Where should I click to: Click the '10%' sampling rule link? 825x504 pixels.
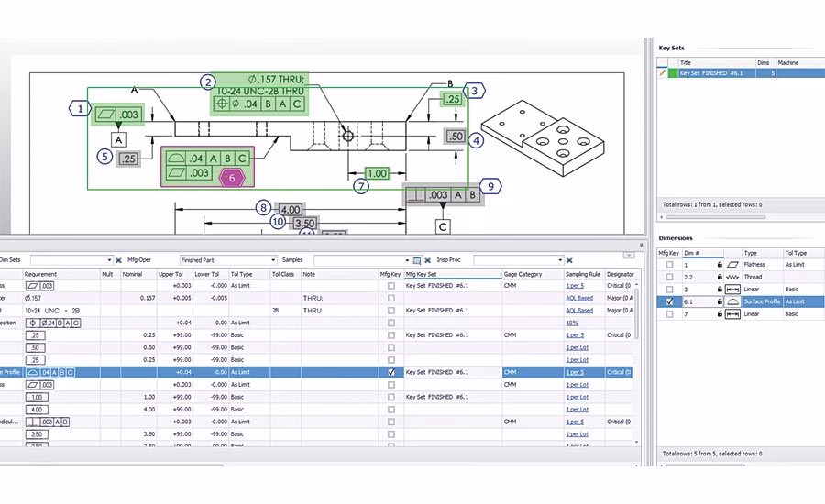click(x=572, y=323)
